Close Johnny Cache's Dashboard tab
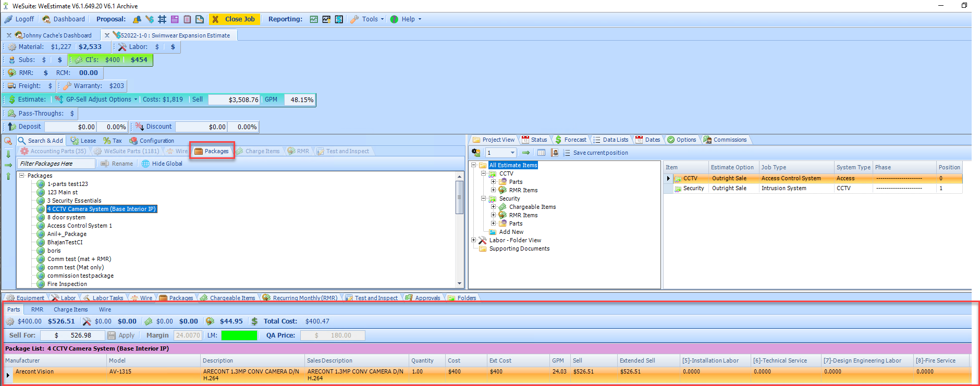 coord(9,35)
